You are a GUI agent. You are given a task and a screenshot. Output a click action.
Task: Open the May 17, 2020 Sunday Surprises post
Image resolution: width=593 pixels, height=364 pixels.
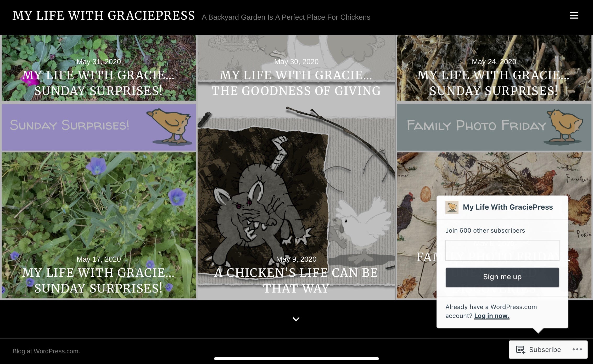[99, 280]
